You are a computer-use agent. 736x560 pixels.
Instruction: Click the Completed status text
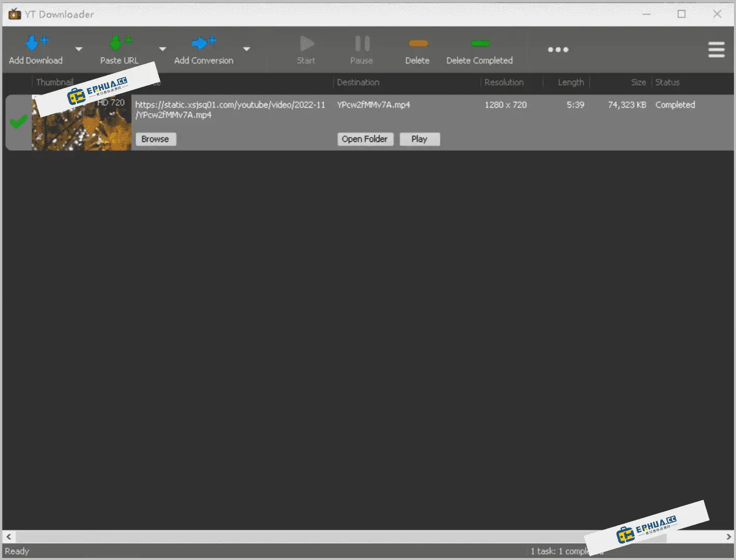(675, 105)
